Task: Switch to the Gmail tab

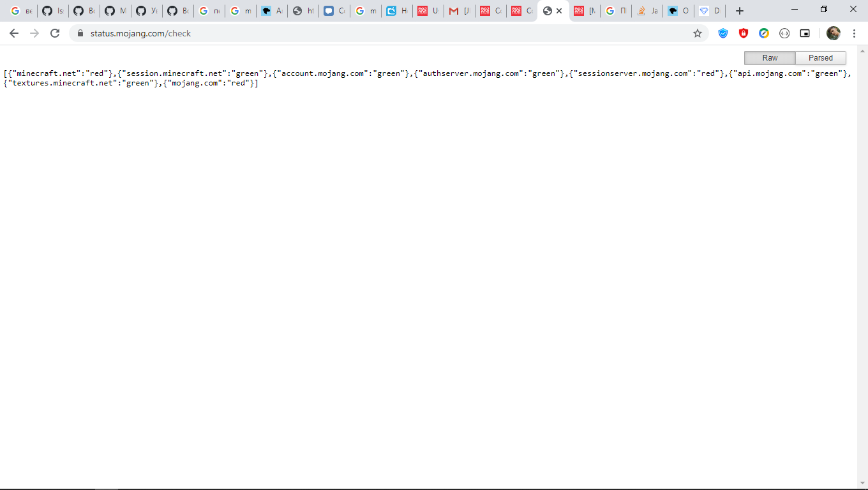Action: (460, 11)
